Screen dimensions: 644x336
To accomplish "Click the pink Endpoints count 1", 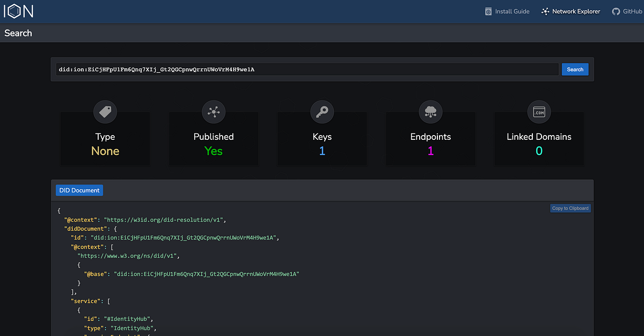I will [430, 151].
